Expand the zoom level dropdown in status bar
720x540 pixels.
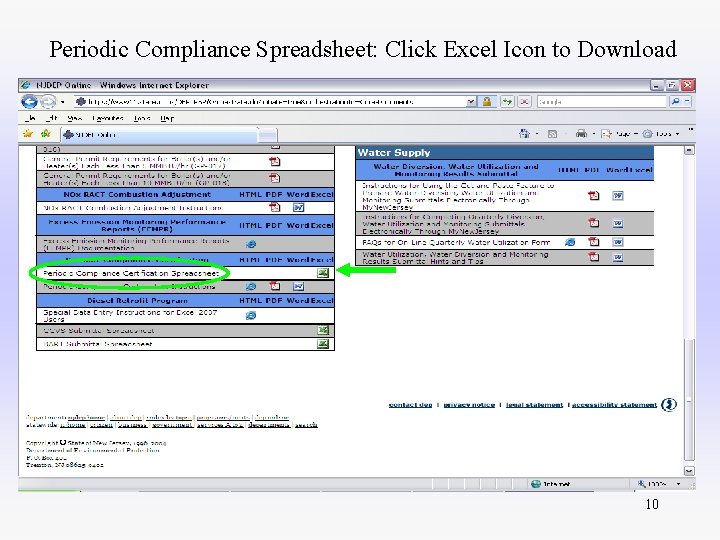(678, 484)
